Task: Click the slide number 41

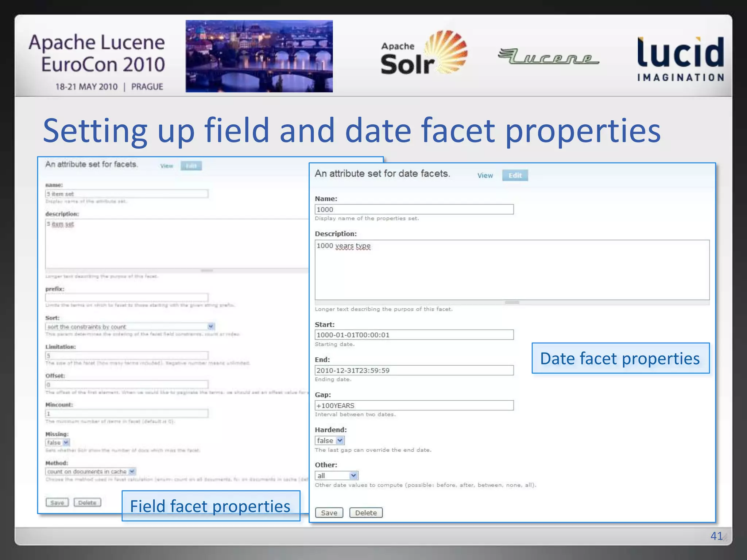Action: tap(716, 536)
